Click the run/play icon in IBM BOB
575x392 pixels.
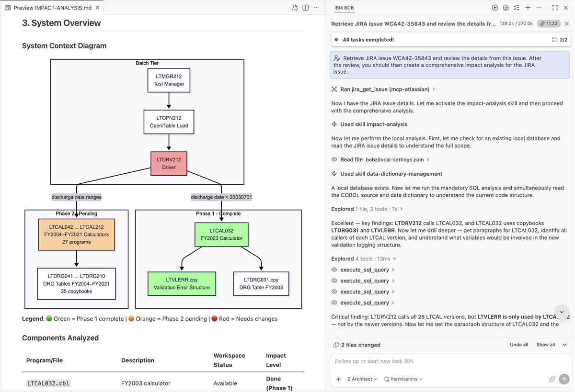coord(495,8)
